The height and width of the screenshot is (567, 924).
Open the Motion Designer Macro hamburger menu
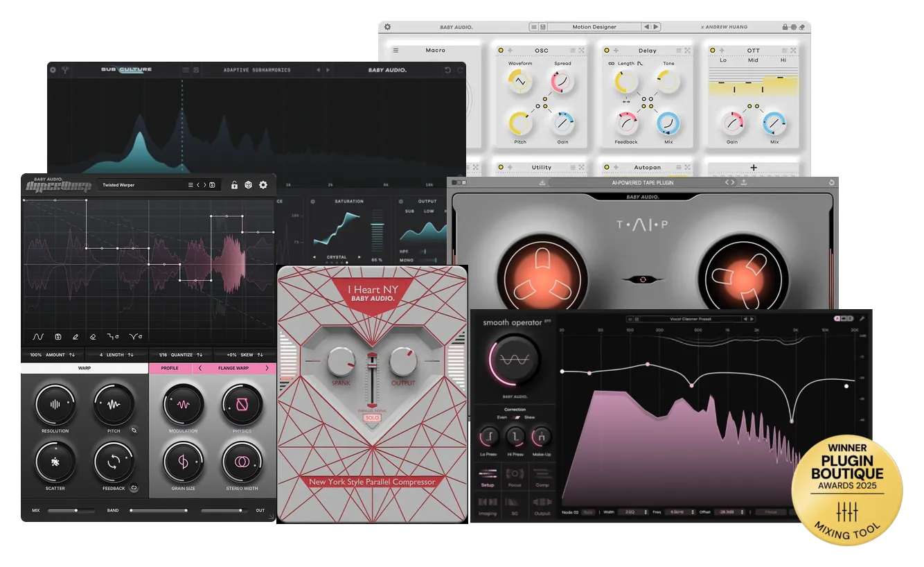click(396, 51)
